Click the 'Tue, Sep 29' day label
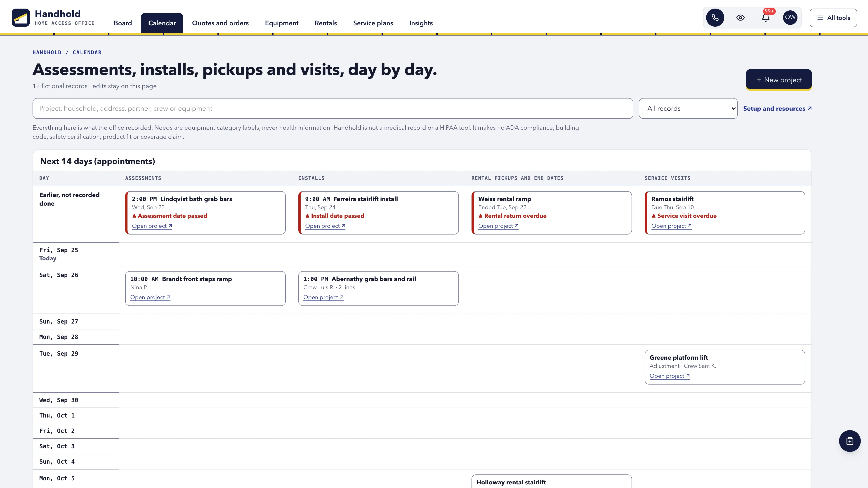868x488 pixels. tap(59, 354)
